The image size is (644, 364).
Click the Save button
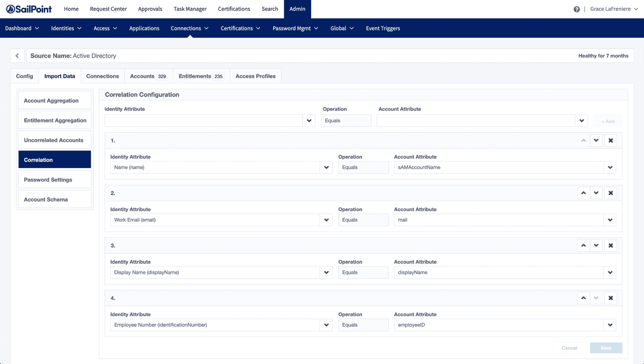[606, 348]
